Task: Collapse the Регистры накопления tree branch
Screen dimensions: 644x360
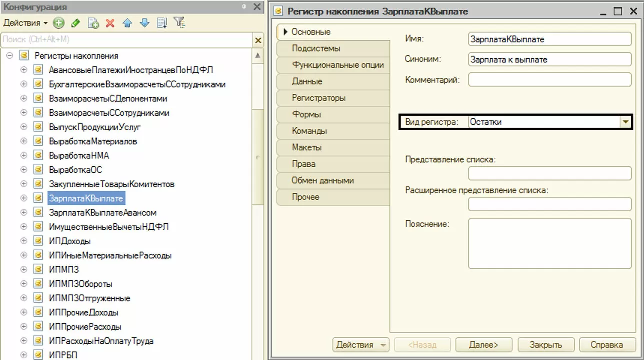Action: [9, 56]
